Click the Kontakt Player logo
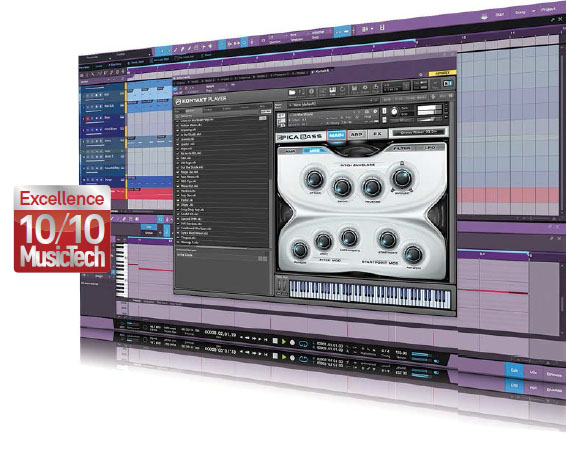The width and height of the screenshot is (566, 456). 201,100
